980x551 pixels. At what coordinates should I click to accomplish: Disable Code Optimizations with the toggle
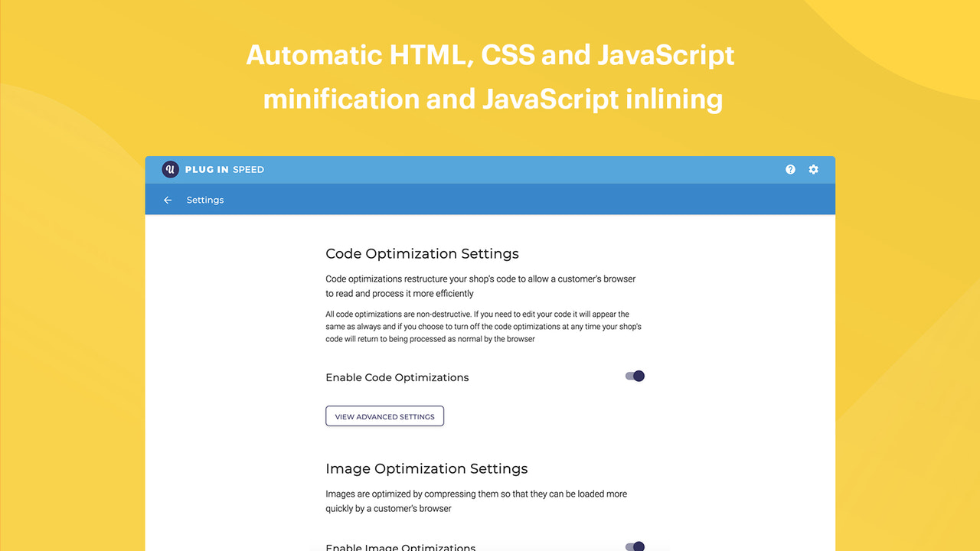(634, 376)
